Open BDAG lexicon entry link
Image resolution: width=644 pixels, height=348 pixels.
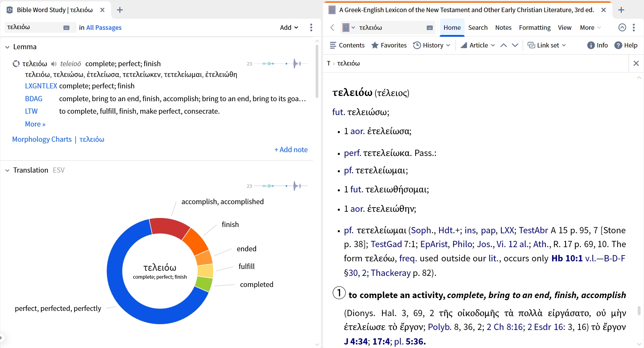coord(34,99)
